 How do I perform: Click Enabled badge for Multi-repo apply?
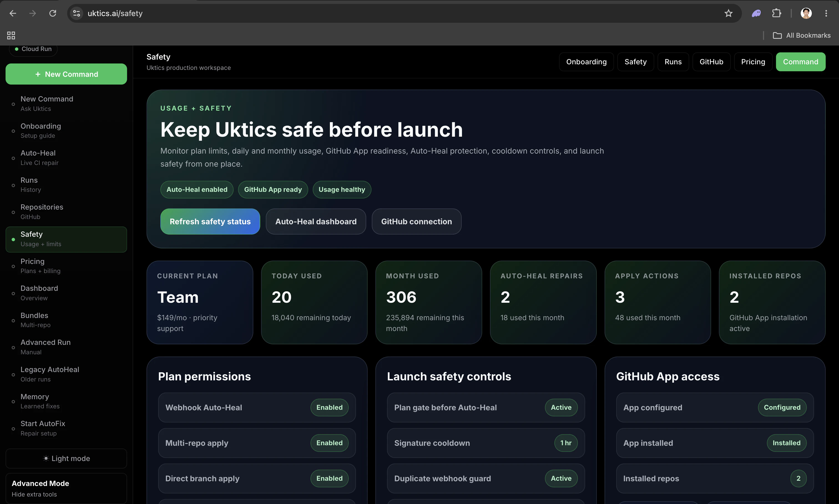(x=329, y=443)
